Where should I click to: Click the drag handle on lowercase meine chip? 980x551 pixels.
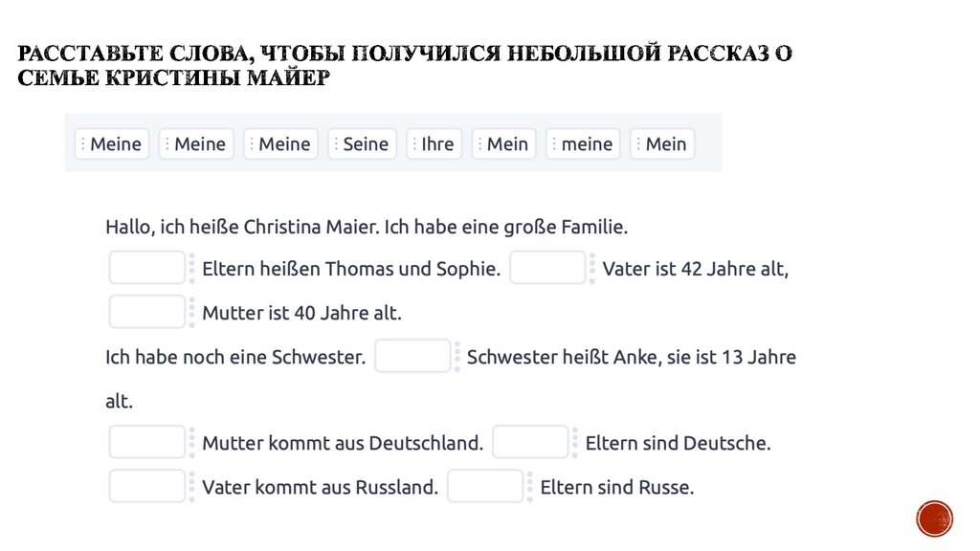[x=554, y=144]
